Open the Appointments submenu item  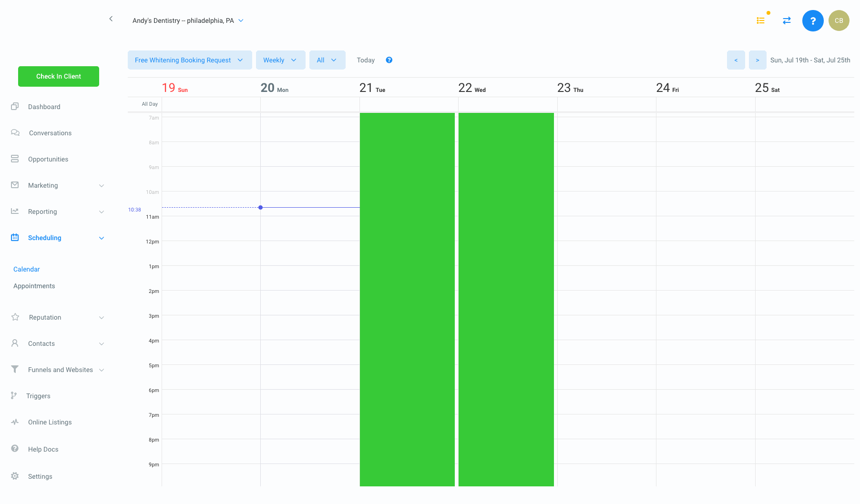[34, 286]
